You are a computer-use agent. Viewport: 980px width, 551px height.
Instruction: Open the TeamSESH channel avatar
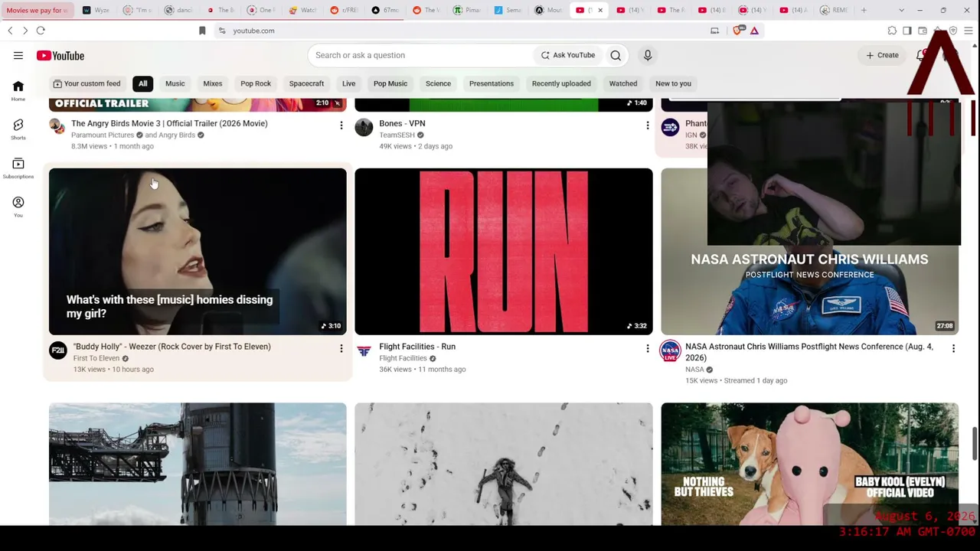click(x=364, y=127)
